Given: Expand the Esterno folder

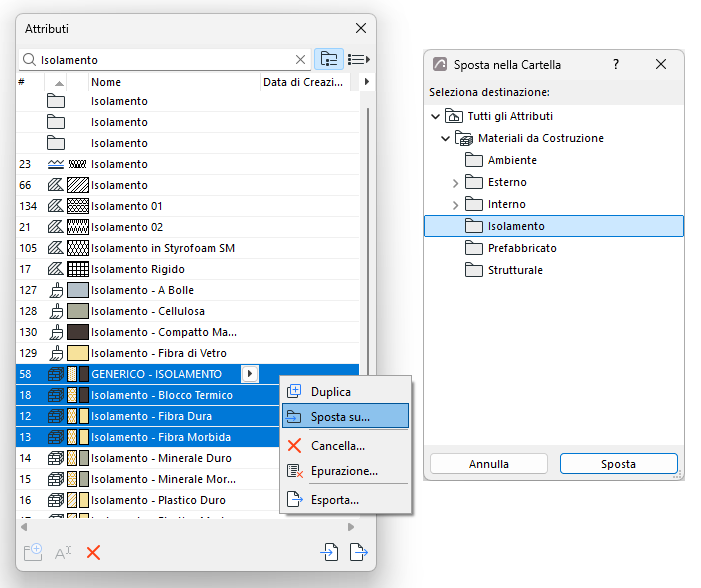Looking at the screenshot, I should coord(455,183).
